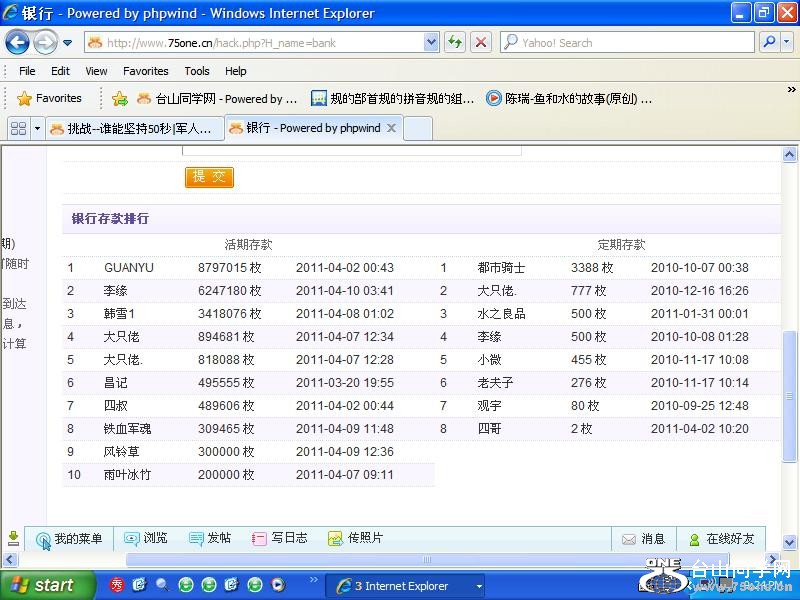This screenshot has width=800, height=600.
Task: Click 都市骑士 in the fixed deposit list
Action: point(501,268)
